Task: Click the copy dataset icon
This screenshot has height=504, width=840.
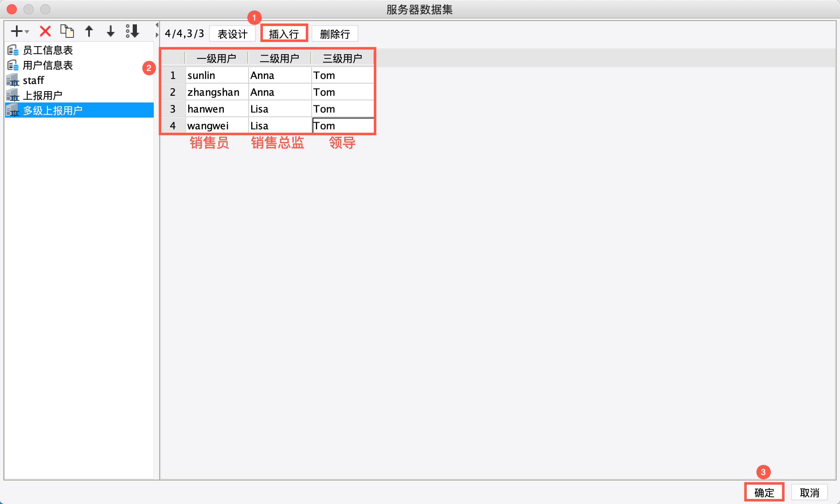Action: click(x=67, y=31)
